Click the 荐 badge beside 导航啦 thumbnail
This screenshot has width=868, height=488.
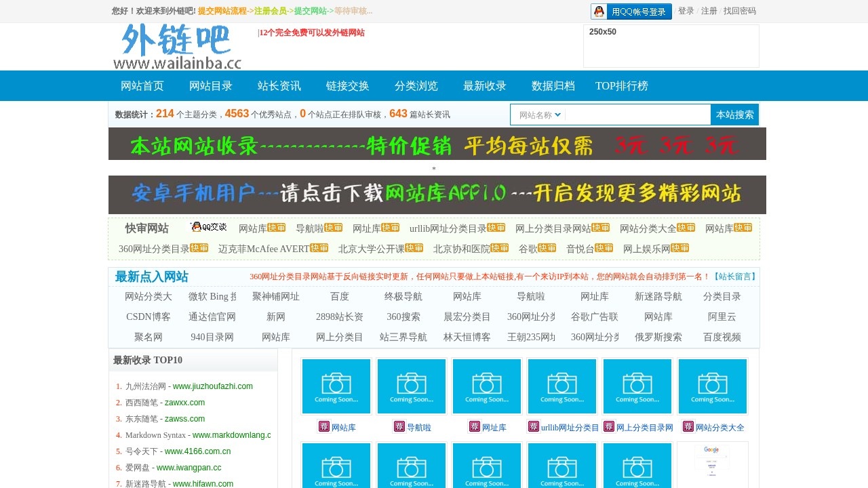coord(399,426)
